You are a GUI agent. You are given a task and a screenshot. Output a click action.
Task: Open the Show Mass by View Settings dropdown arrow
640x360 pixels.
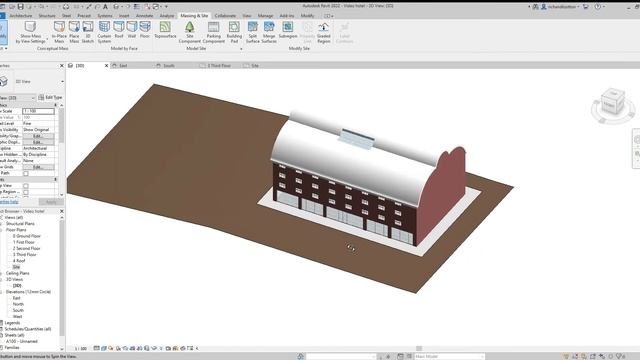click(47, 39)
